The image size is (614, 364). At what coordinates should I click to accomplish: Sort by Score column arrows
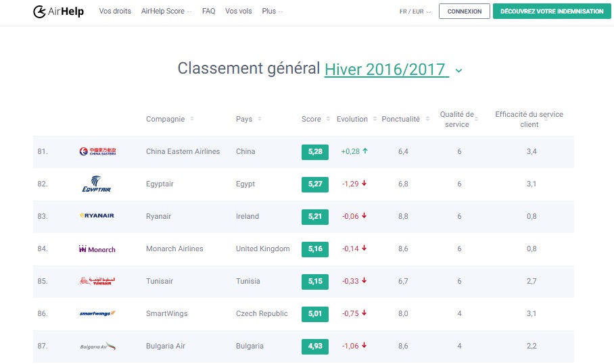pyautogui.click(x=328, y=118)
